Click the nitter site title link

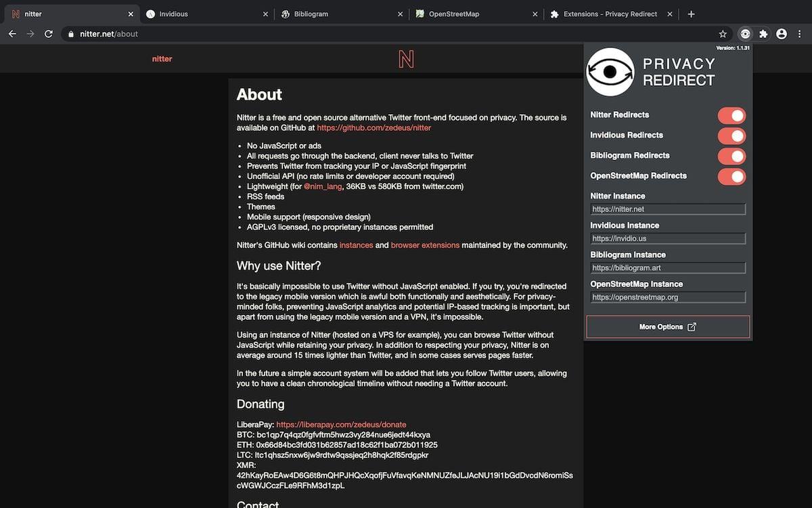click(162, 59)
